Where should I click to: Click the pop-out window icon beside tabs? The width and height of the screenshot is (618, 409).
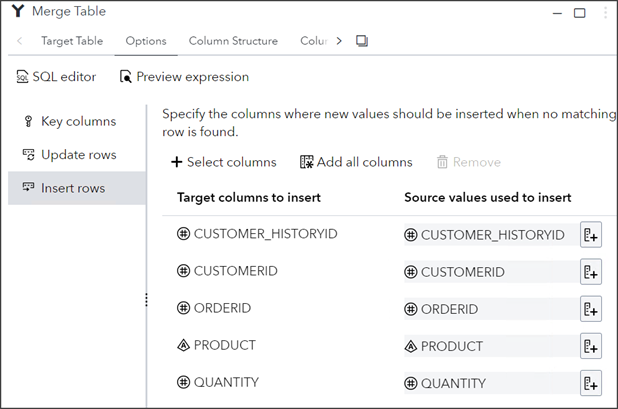coord(362,41)
